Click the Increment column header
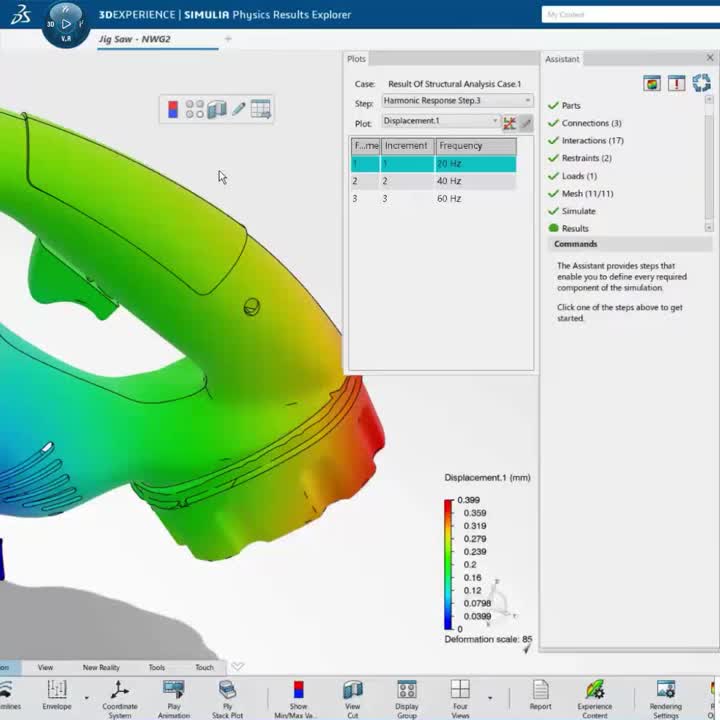 (x=408, y=146)
